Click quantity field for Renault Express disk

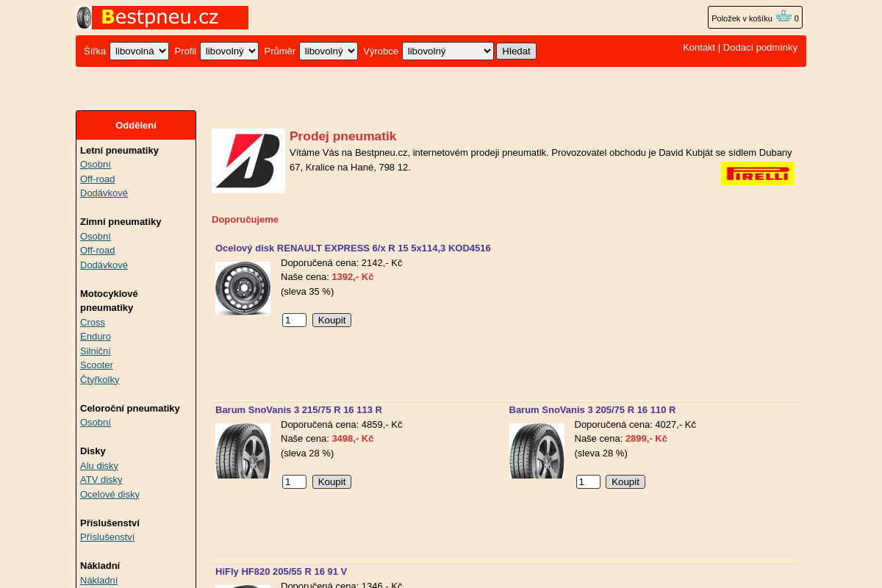click(x=294, y=320)
